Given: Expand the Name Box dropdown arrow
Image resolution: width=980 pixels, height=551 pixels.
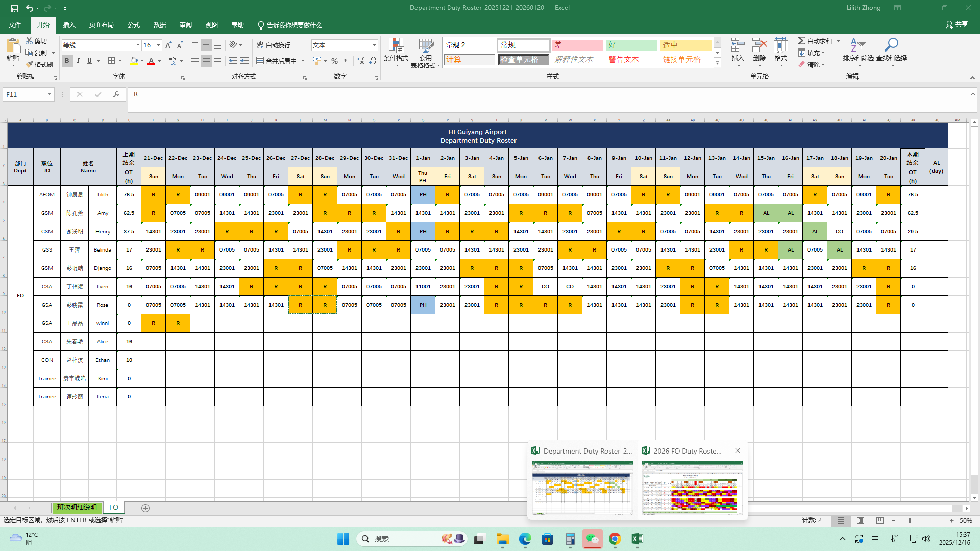Looking at the screenshot, I should point(49,94).
